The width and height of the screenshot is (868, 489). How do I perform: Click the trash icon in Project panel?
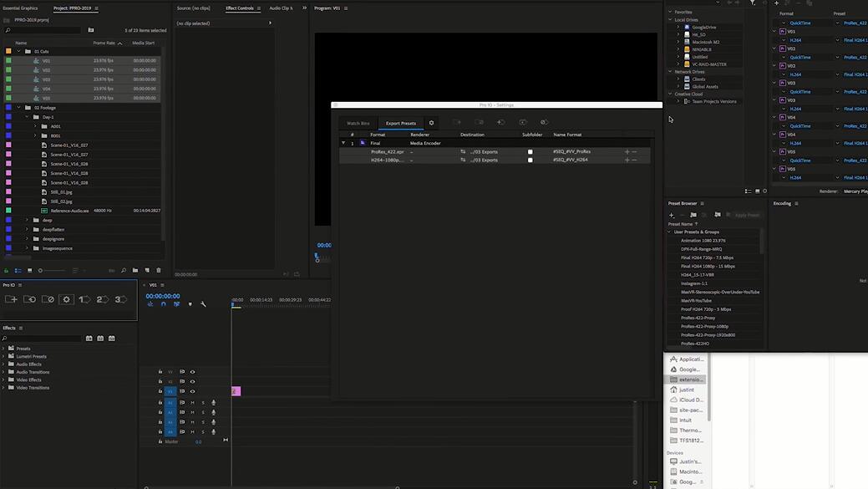click(158, 270)
